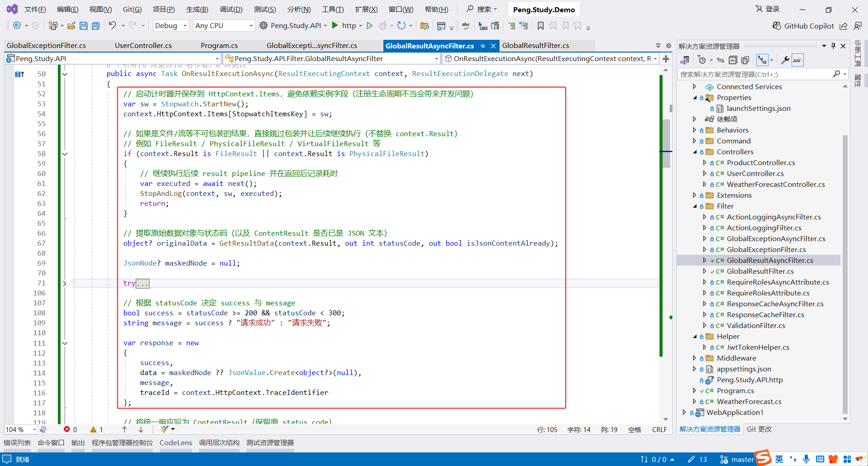This screenshot has width=868, height=466.
Task: Click the 登录 sign-in button
Action: coord(768,9)
